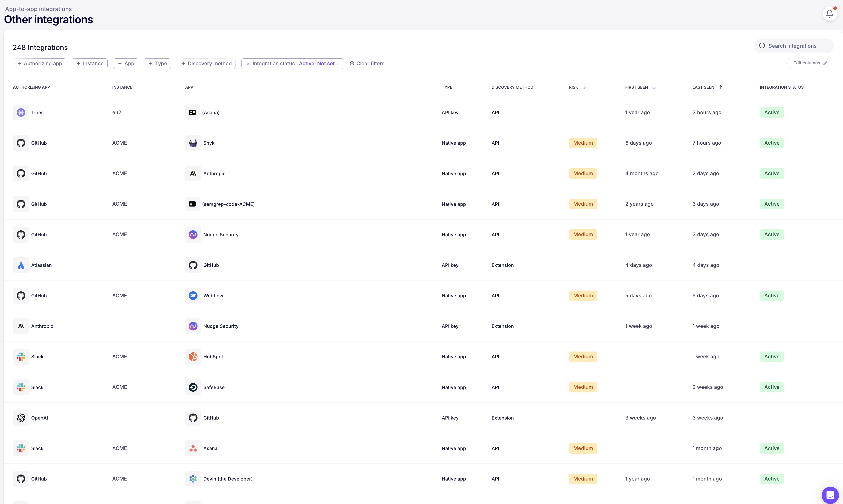Focus the Search integrations field
The height and width of the screenshot is (504, 843).
pos(794,46)
